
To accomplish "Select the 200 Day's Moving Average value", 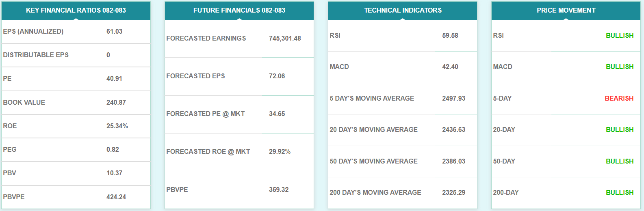I will (454, 193).
